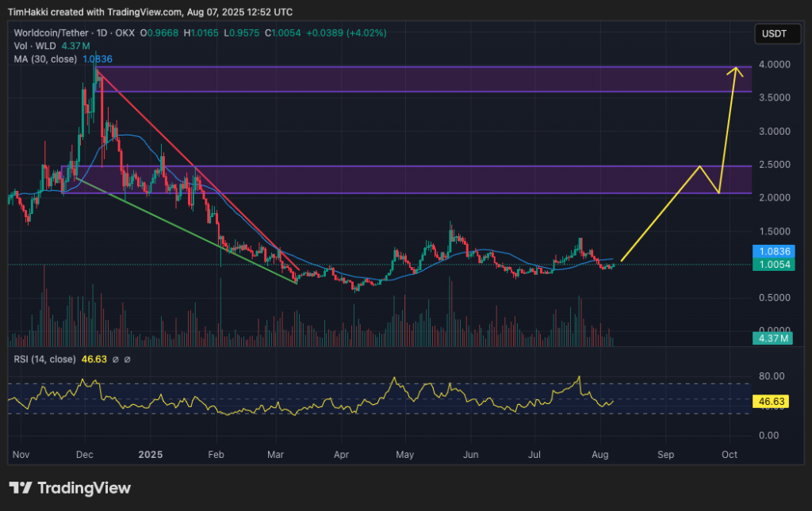Click the green 4.37M volume label

773,337
